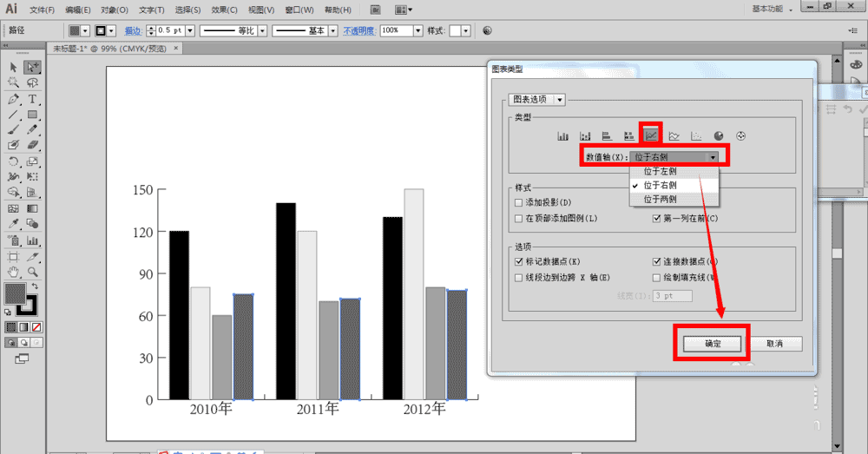Open the stroke color dropdown in control bar
868x454 pixels.
[x=111, y=31]
